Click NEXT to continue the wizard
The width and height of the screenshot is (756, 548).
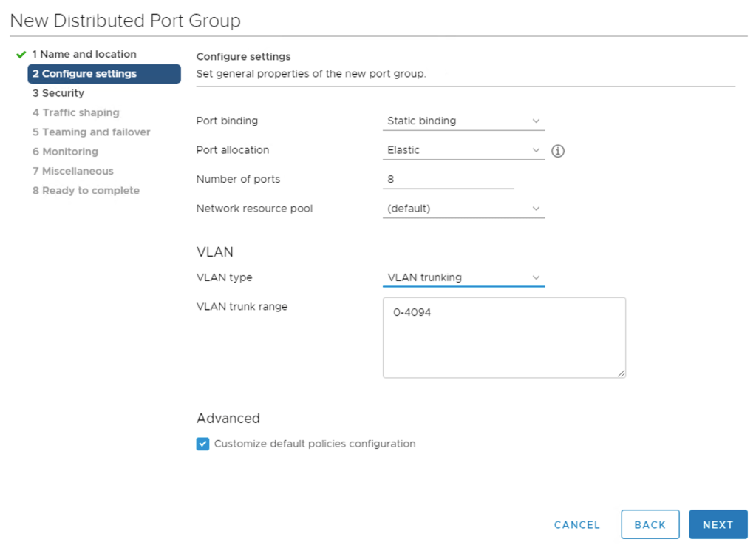(x=718, y=524)
